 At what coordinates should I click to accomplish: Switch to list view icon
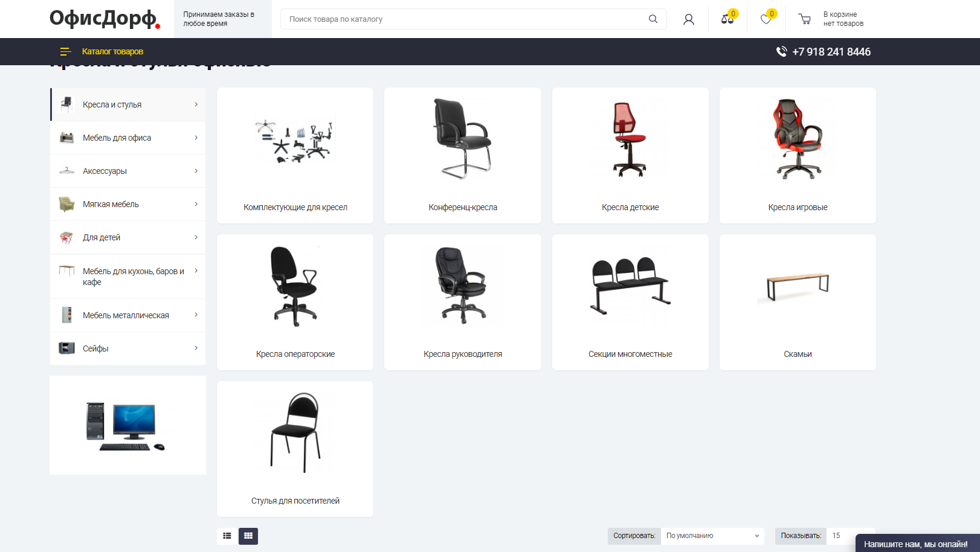[x=227, y=536]
